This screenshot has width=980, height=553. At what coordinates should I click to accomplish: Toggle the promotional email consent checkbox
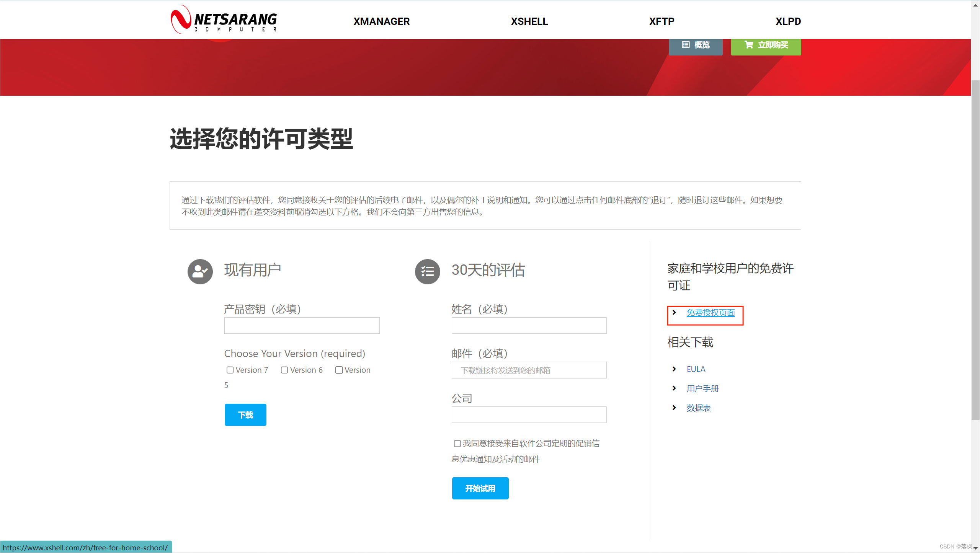pyautogui.click(x=457, y=444)
